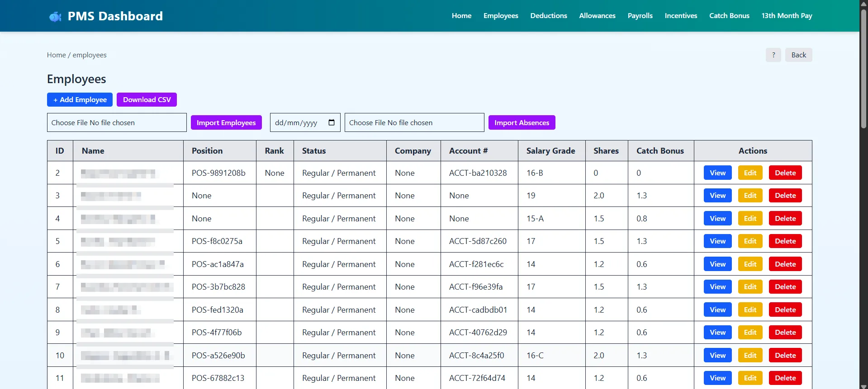The height and width of the screenshot is (389, 868).
Task: View employee with position POS-fed1320a
Action: coord(718,310)
